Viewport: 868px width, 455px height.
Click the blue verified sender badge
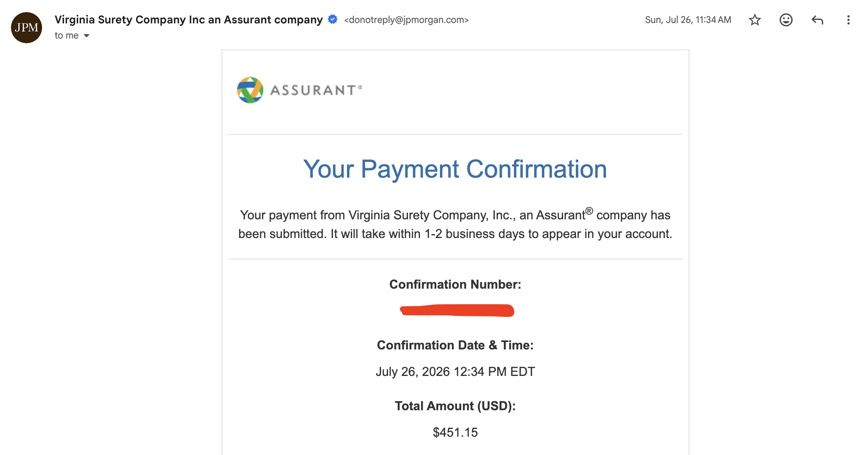333,19
